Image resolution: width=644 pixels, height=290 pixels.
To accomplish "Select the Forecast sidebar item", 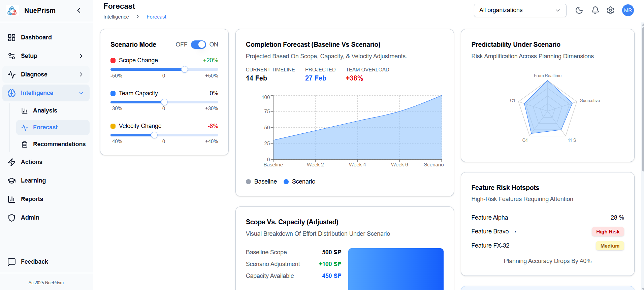I will 53,127.
